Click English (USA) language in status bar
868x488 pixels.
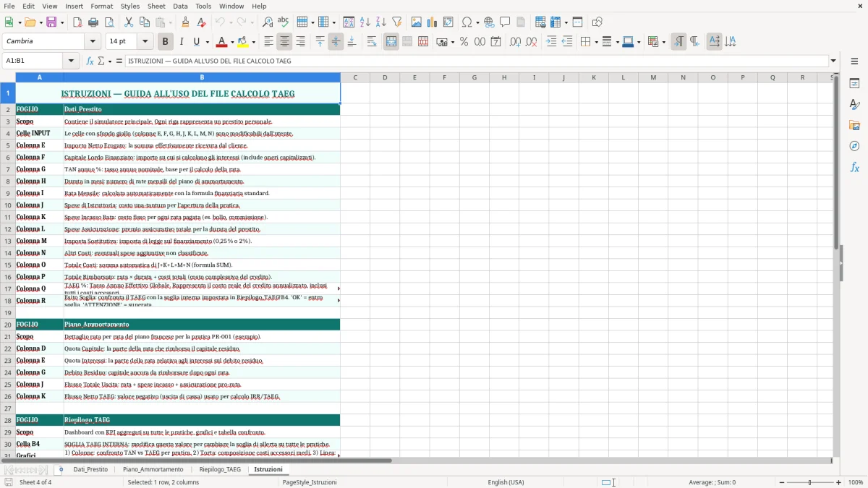pyautogui.click(x=506, y=482)
